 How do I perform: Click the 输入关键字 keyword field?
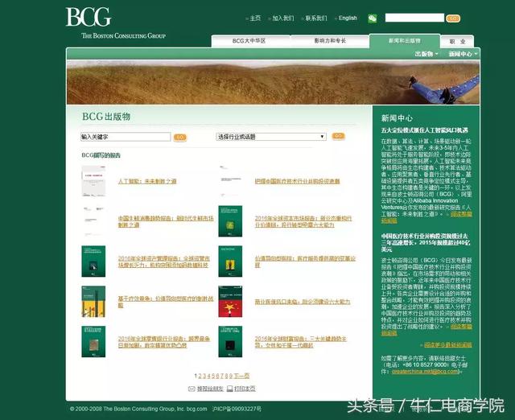(126, 137)
